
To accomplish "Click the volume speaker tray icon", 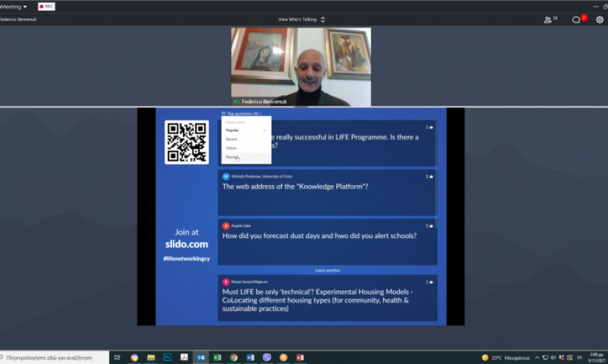I will pos(553,358).
